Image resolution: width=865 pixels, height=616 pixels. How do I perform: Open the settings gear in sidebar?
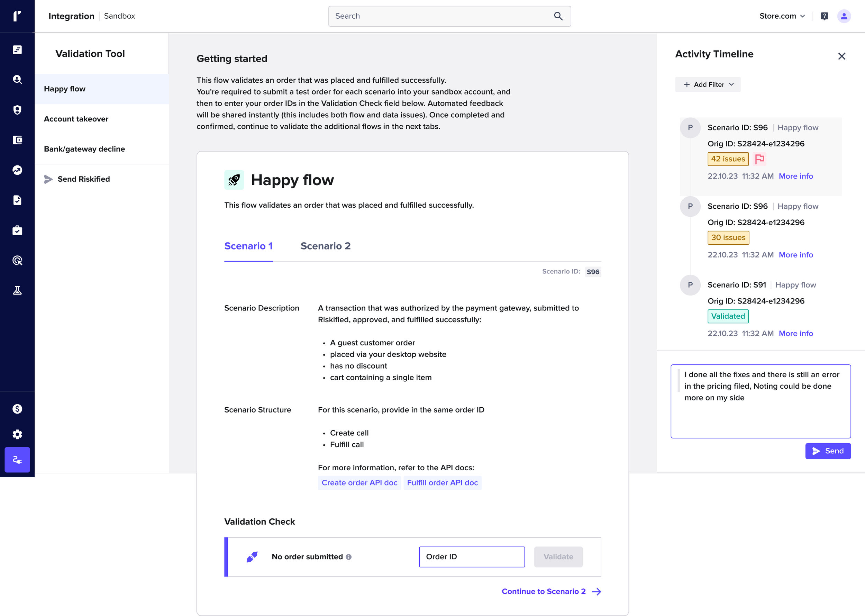click(x=17, y=434)
